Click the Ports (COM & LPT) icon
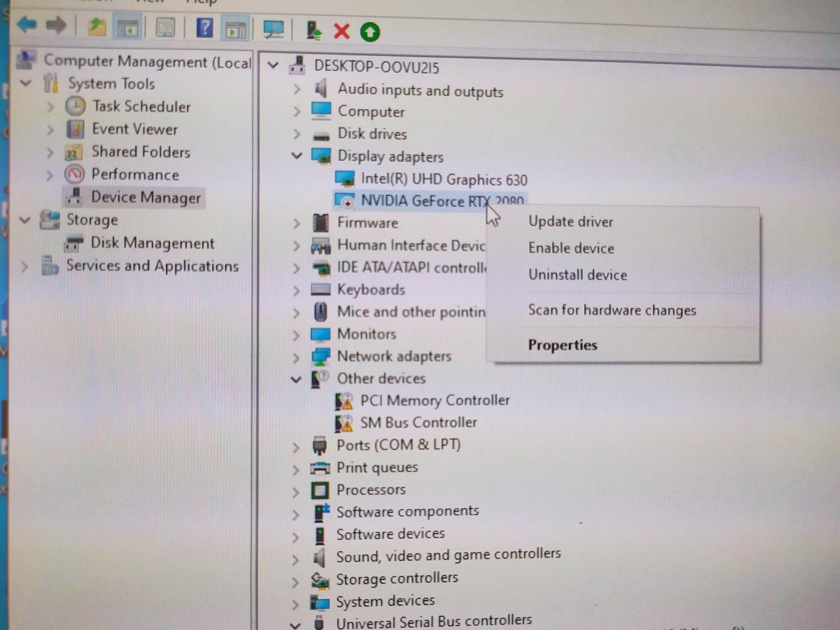The height and width of the screenshot is (630, 840). 319,446
